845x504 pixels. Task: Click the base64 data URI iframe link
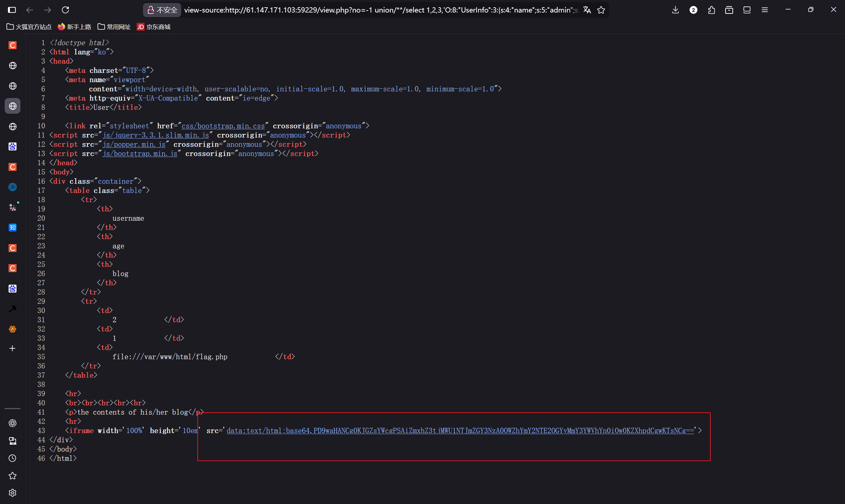click(460, 431)
